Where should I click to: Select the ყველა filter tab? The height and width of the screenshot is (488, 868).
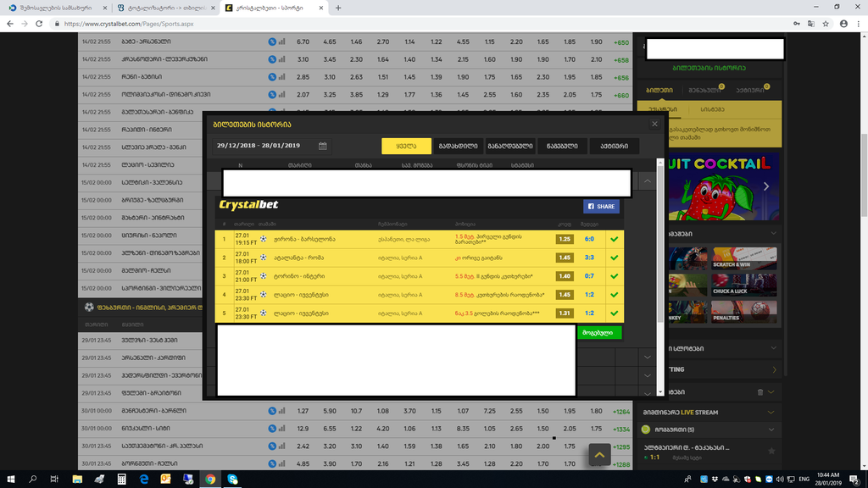pyautogui.click(x=406, y=146)
